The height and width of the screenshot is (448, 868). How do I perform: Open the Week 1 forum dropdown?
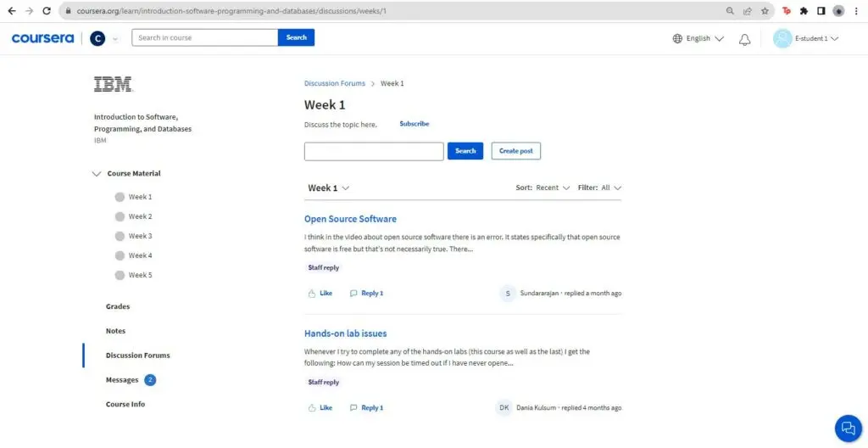[x=329, y=188]
